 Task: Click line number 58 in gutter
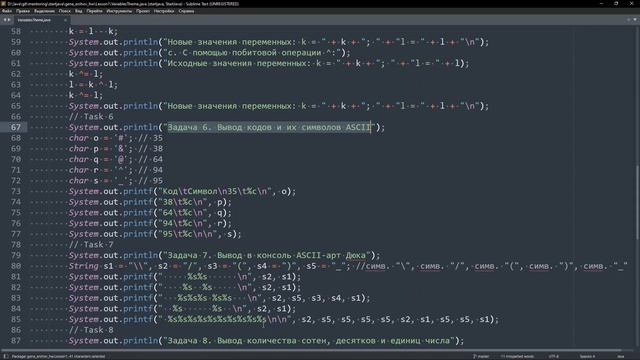click(x=16, y=31)
